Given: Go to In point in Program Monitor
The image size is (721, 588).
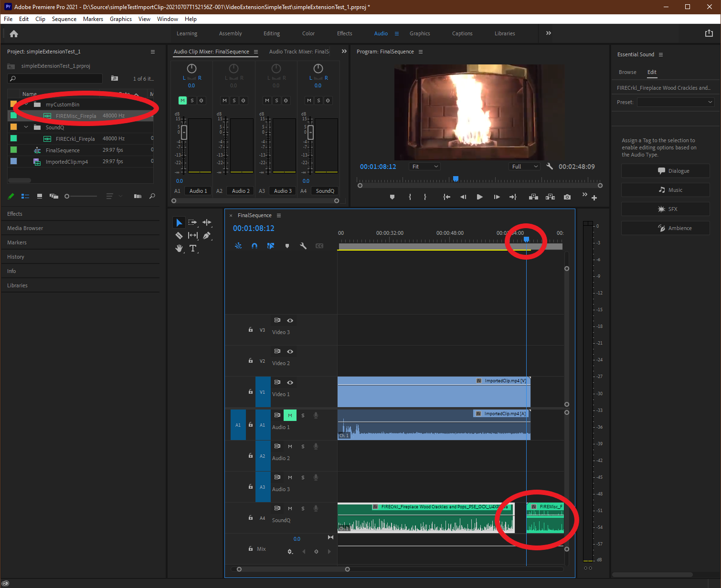Looking at the screenshot, I should (x=446, y=197).
